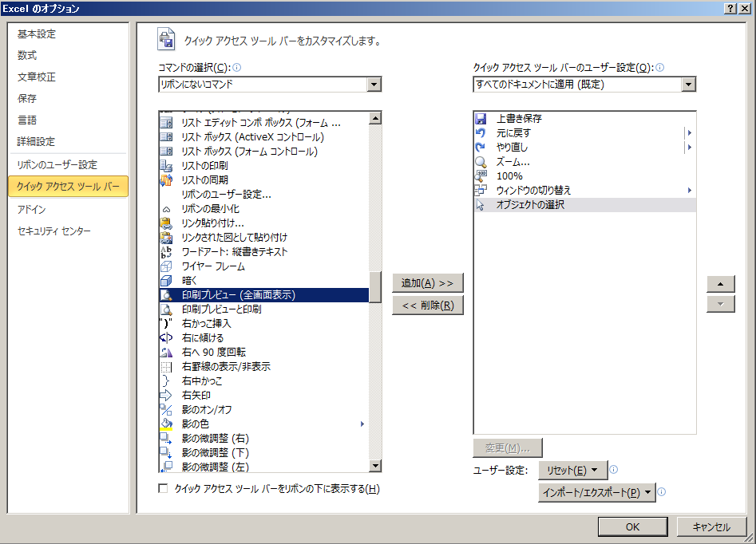Click the 影の色 paint bucket icon

pos(166,424)
